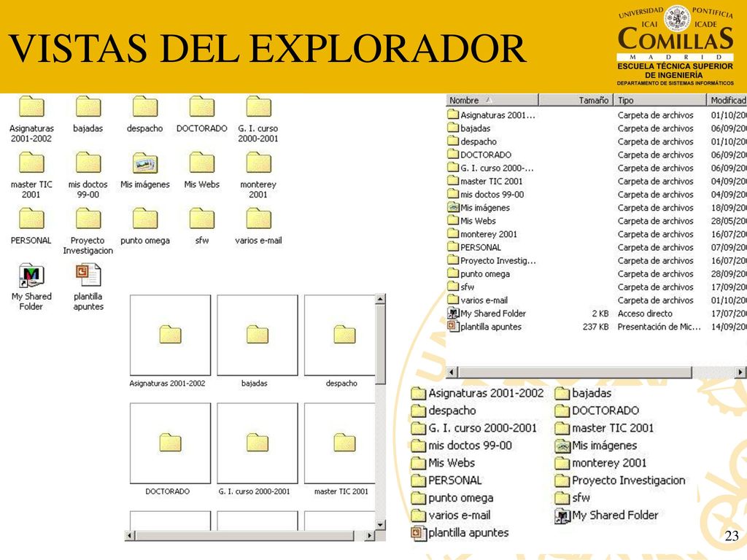This screenshot has height=560, width=747.
Task: Select Proyecto Investigacion large folder icon
Action: tap(88, 219)
